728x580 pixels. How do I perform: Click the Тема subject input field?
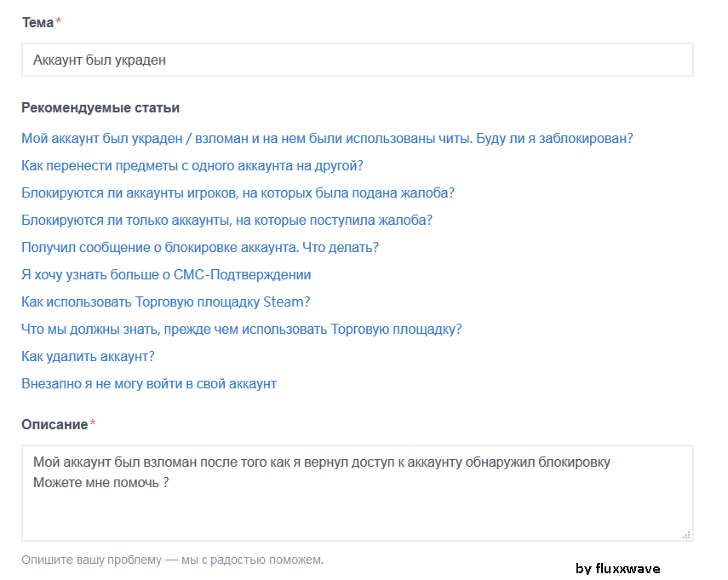(357, 60)
